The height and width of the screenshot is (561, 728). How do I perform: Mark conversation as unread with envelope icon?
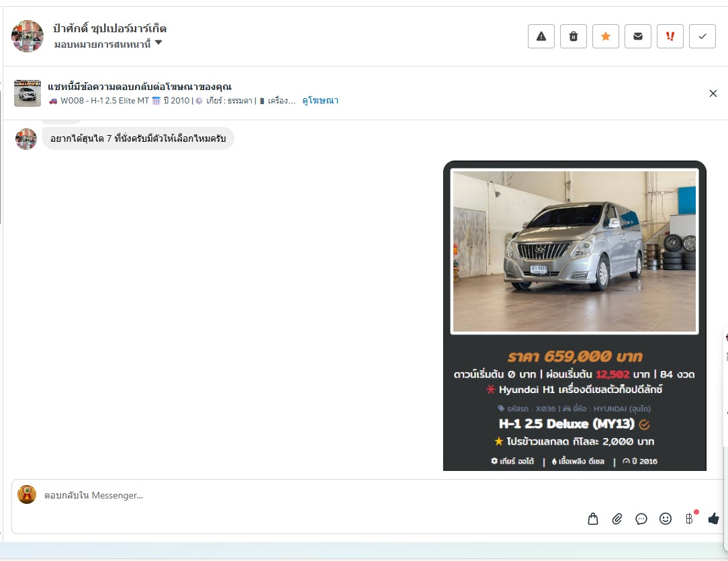point(638,36)
